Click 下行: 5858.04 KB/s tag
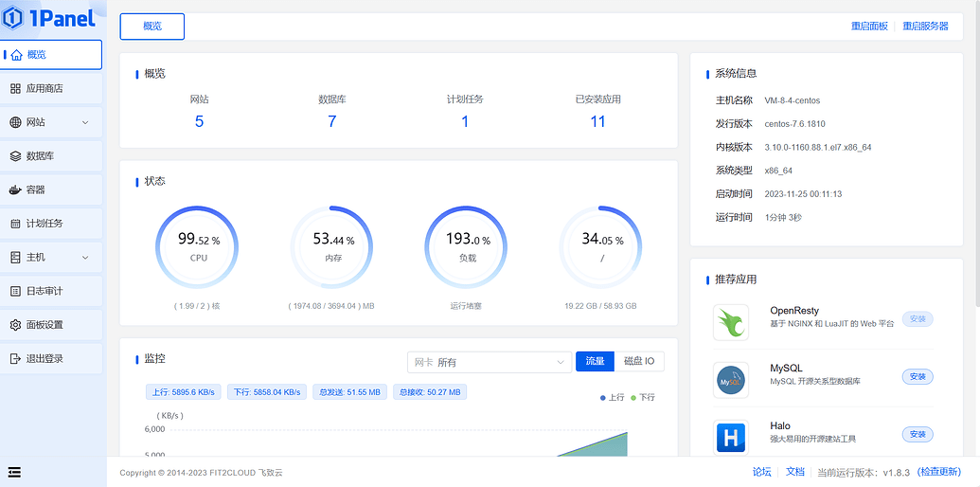Viewport: 980px width, 487px height. coord(267,392)
